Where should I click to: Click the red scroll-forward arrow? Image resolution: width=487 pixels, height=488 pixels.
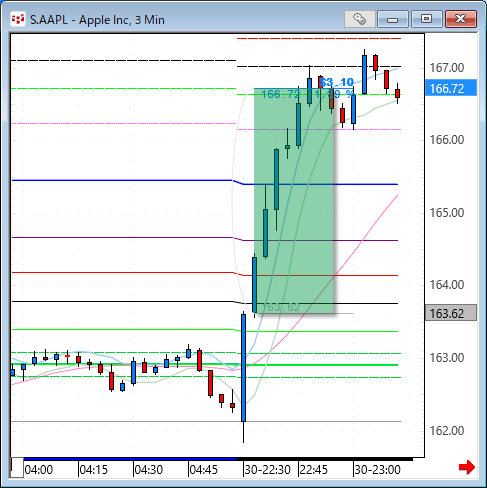[466, 467]
